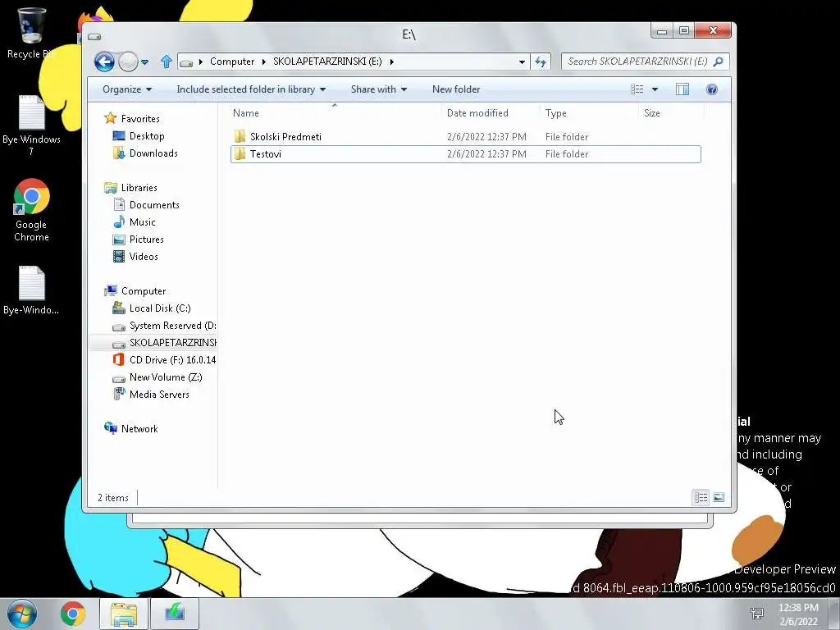Select the Testovi folder icon
This screenshot has width=840, height=630.
click(240, 153)
